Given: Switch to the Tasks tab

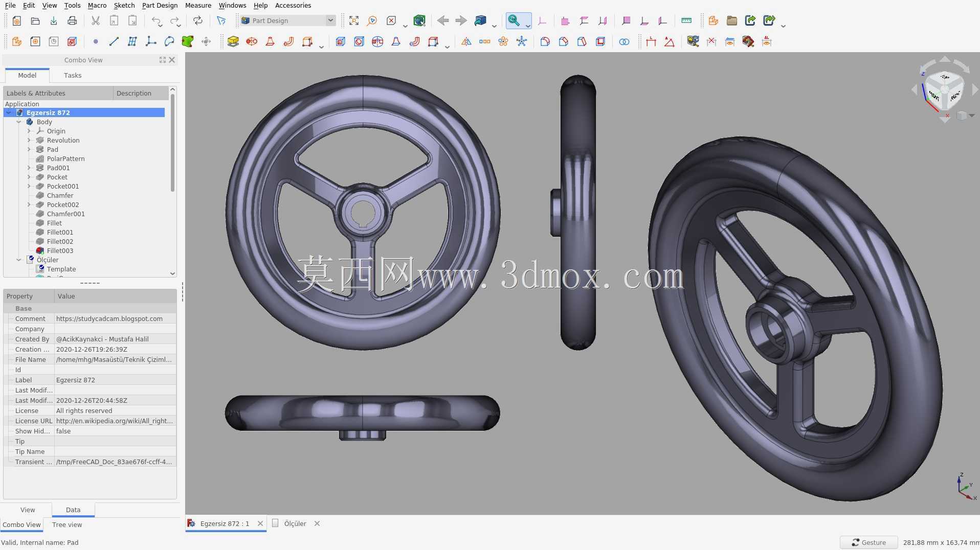Looking at the screenshot, I should click(73, 75).
